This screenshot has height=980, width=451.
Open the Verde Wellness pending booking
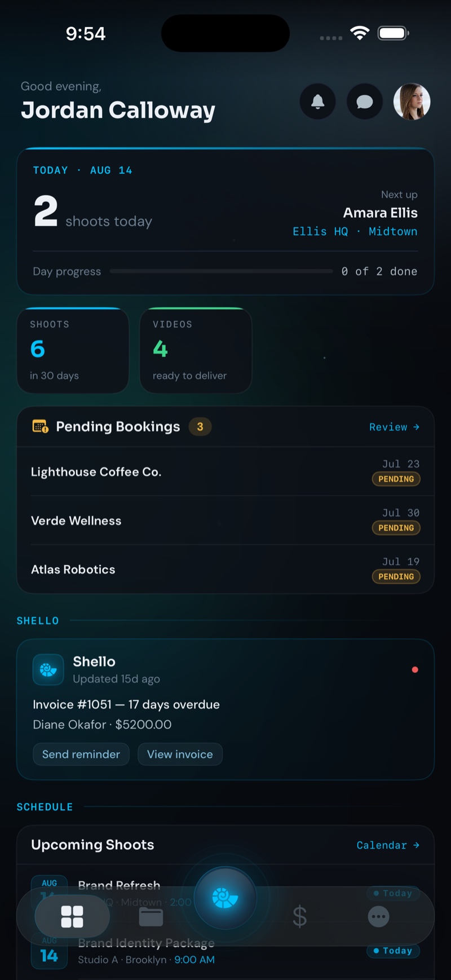pyautogui.click(x=225, y=520)
